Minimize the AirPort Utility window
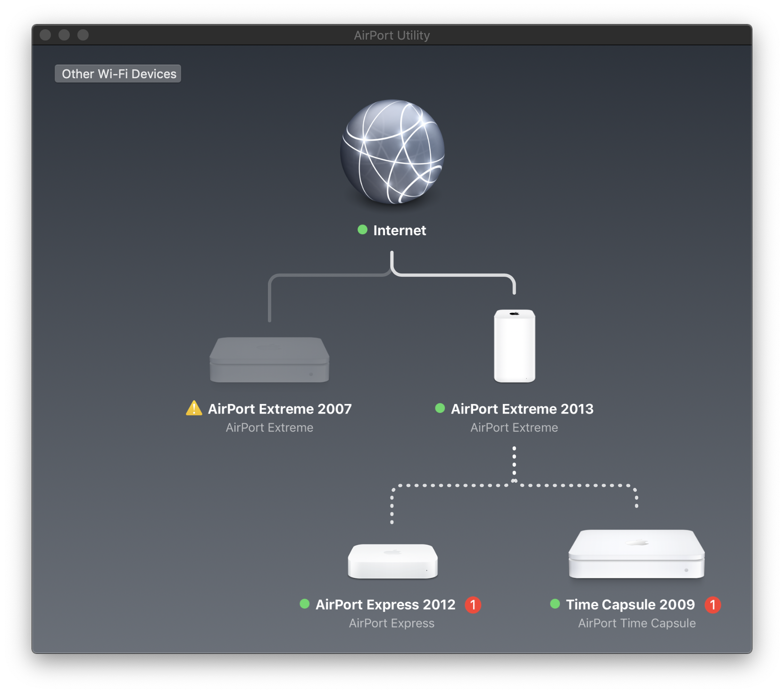Screen dimensions: 784x693 [64, 35]
